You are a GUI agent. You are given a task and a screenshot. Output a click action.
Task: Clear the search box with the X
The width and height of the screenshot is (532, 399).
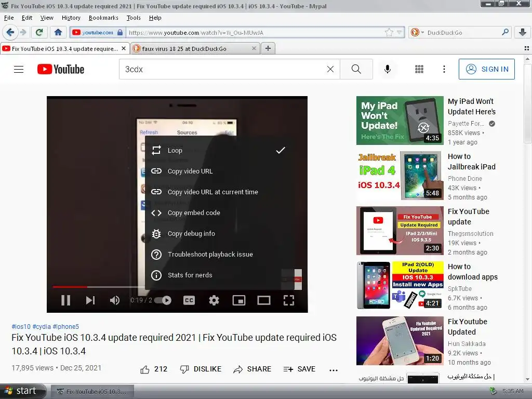click(330, 69)
